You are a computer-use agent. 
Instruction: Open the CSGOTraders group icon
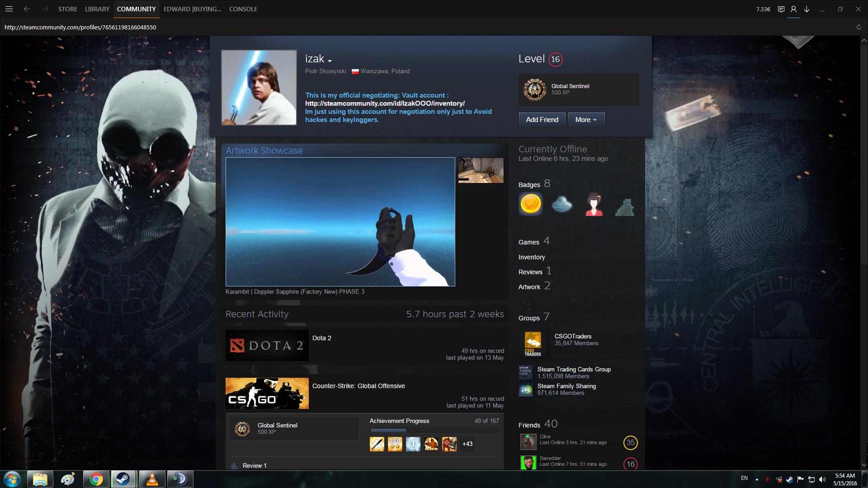coord(533,343)
